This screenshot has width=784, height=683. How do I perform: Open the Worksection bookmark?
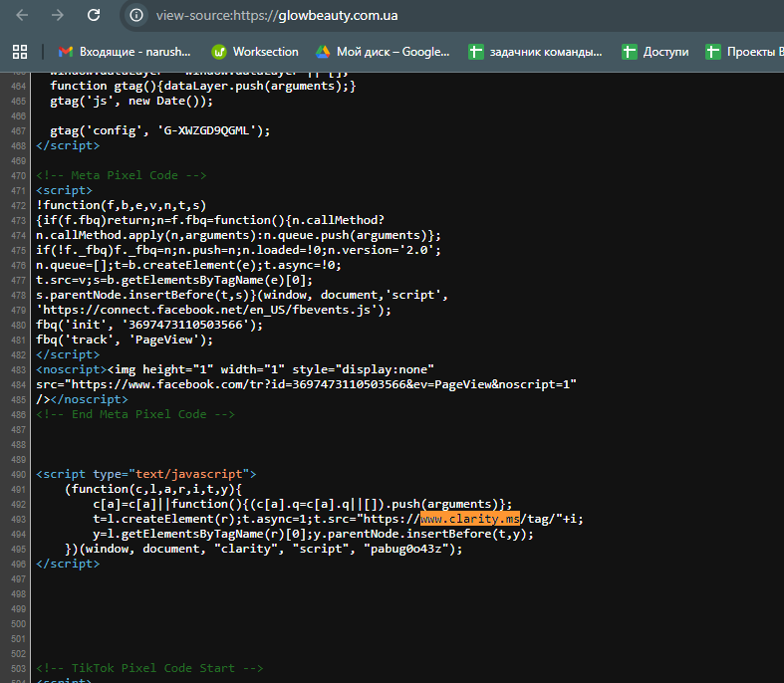coord(254,51)
